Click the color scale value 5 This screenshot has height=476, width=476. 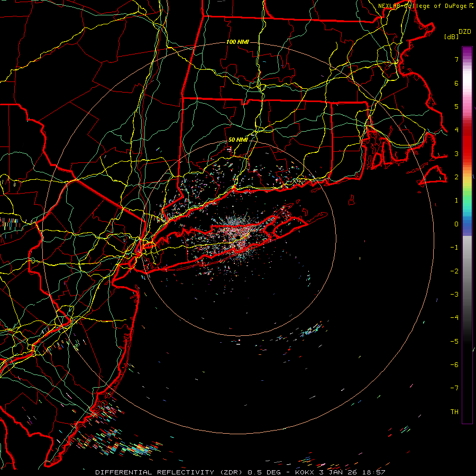[456, 106]
